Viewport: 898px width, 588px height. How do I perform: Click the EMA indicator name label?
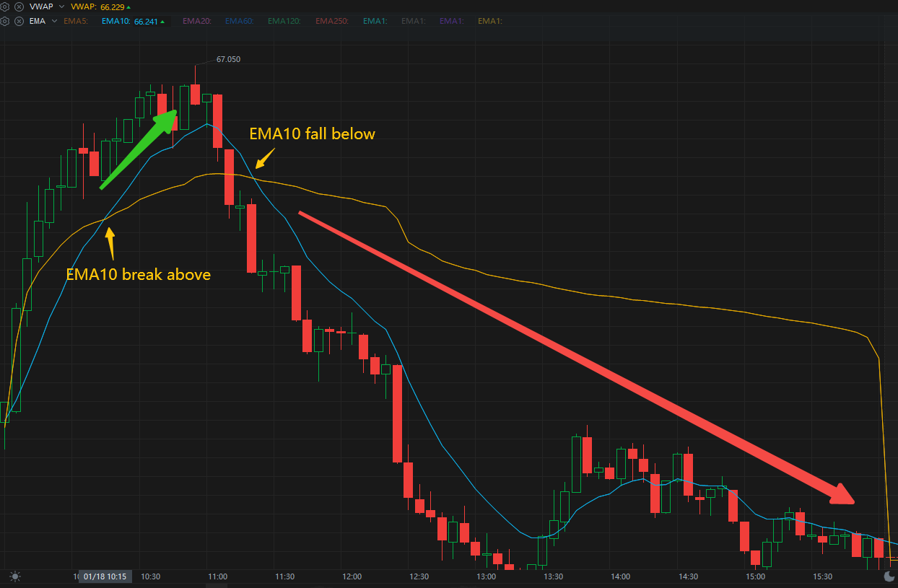pyautogui.click(x=38, y=21)
